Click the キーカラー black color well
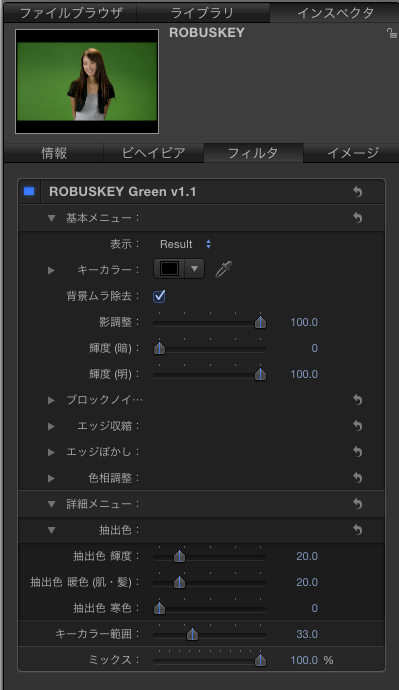399x690 pixels. (170, 268)
